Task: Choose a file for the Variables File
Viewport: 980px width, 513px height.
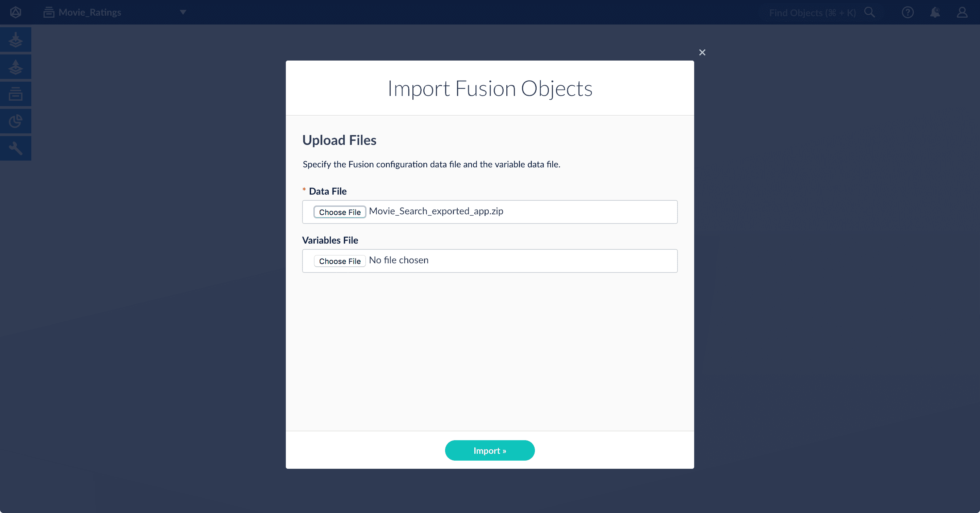Action: click(x=340, y=261)
